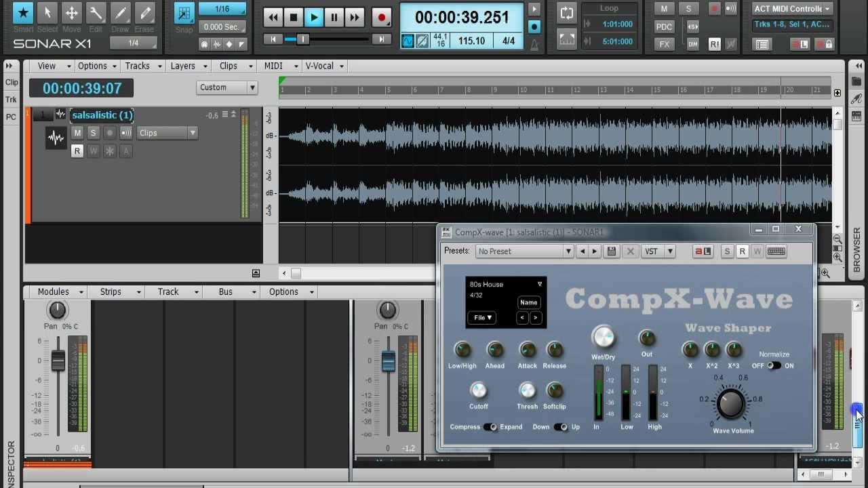Bypass all effects with FX button
The height and width of the screenshot is (488, 868).
[x=664, y=45]
